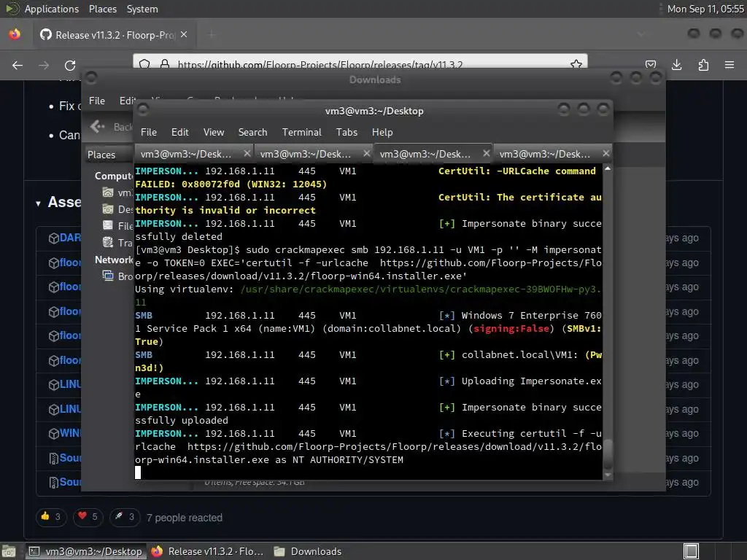Click scroll down arrow of terminal scrollbar

(608, 475)
